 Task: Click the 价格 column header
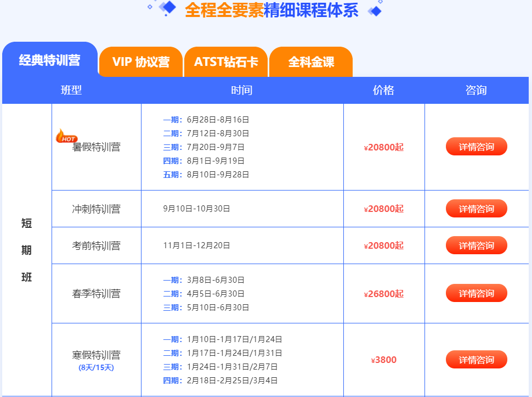click(383, 91)
